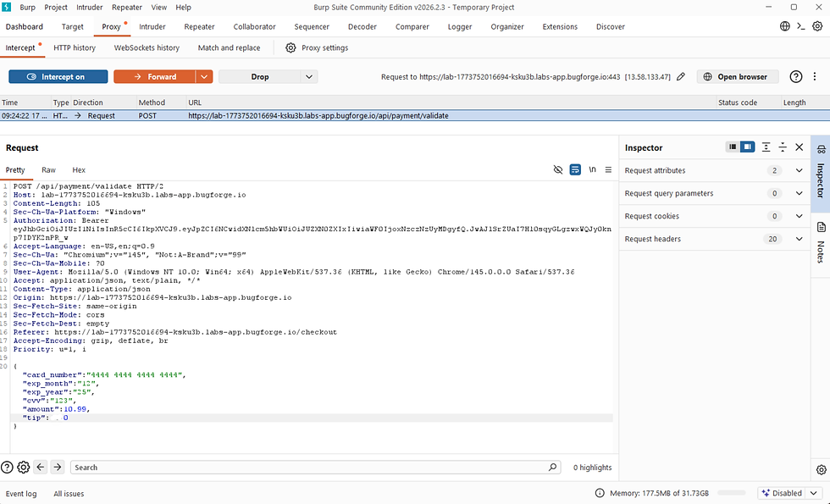
Task: Go to next search match arrow
Action: coord(58,467)
